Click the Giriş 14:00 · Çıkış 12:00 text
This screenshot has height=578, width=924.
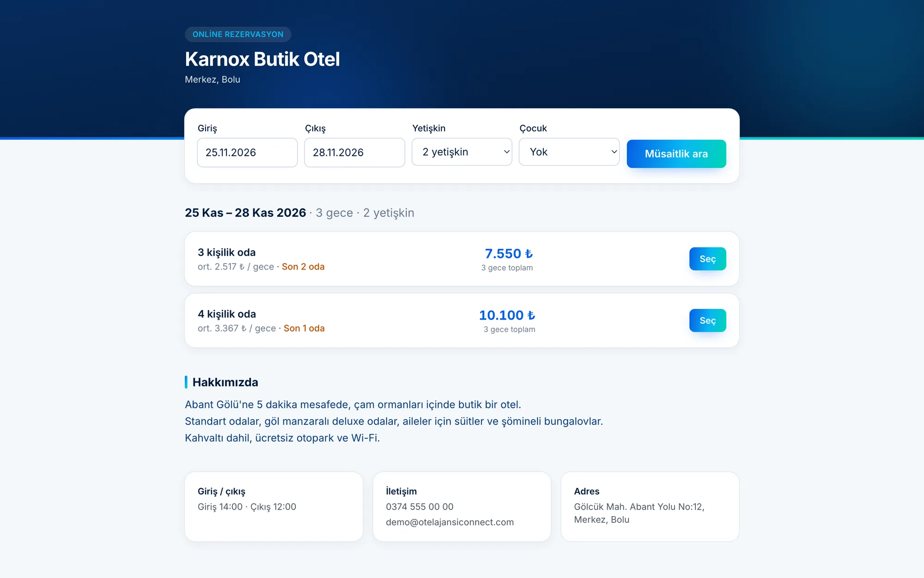point(247,507)
